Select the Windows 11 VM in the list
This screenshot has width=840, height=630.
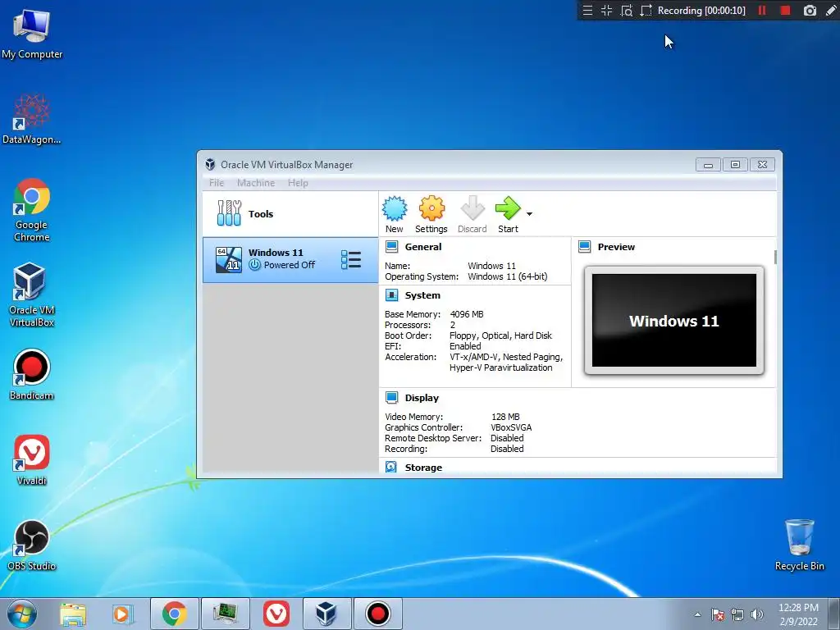coord(290,259)
